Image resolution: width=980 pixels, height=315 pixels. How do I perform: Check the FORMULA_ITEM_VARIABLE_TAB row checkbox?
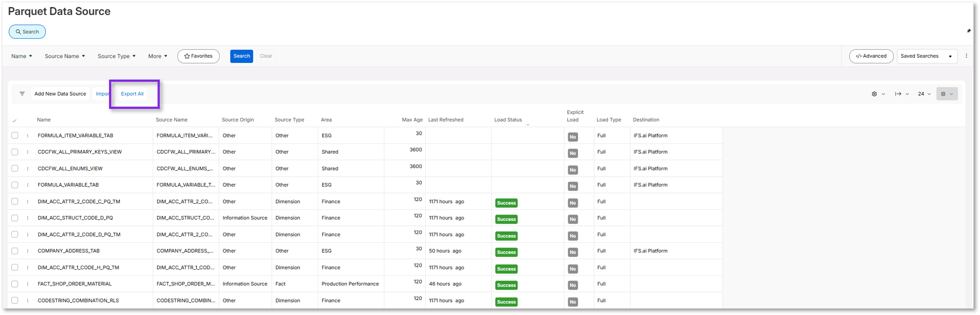[15, 136]
